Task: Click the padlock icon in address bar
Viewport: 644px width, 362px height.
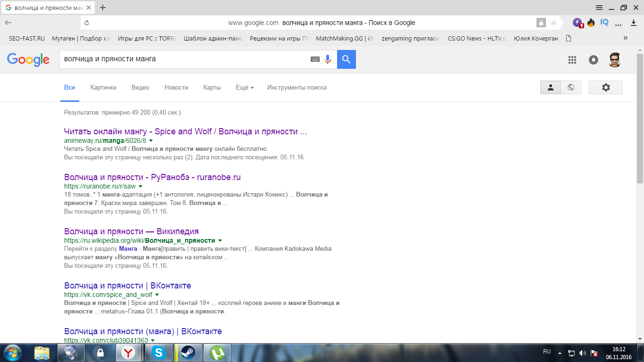Action: click(541, 23)
